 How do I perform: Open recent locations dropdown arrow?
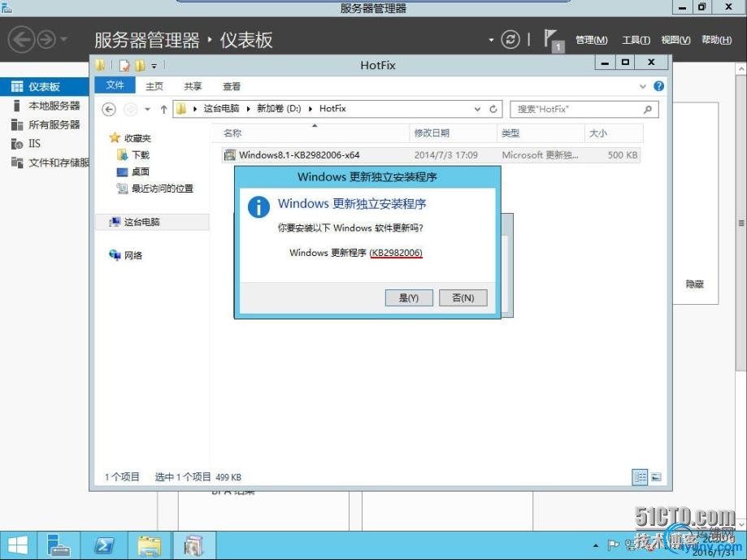pos(148,110)
